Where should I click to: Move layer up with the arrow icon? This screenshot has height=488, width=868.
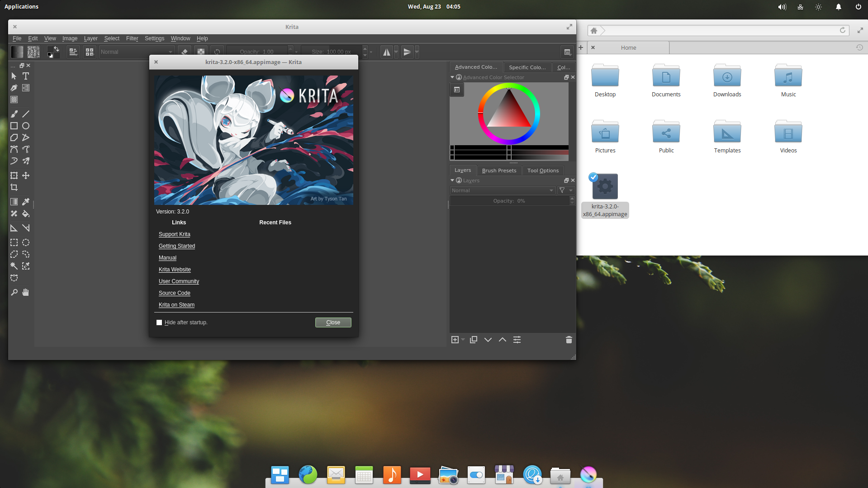tap(503, 340)
